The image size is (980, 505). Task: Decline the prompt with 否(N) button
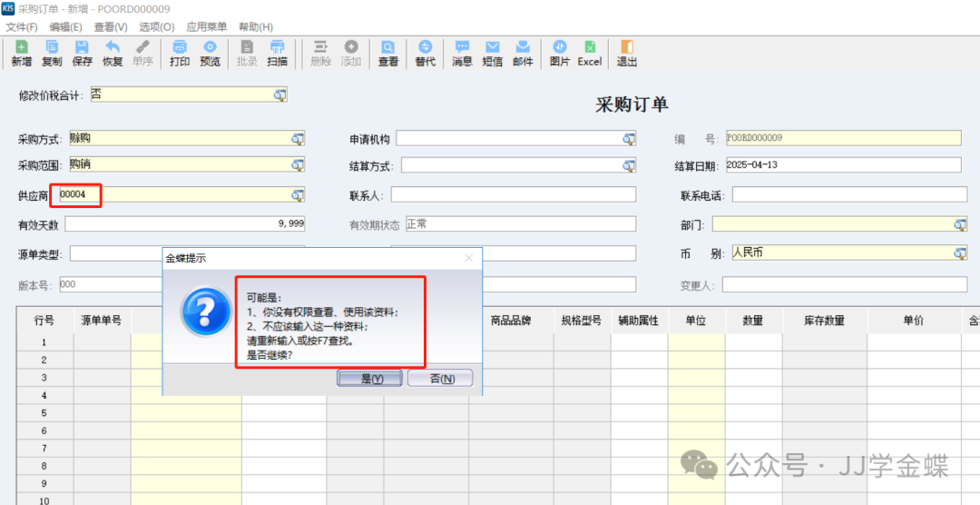440,378
